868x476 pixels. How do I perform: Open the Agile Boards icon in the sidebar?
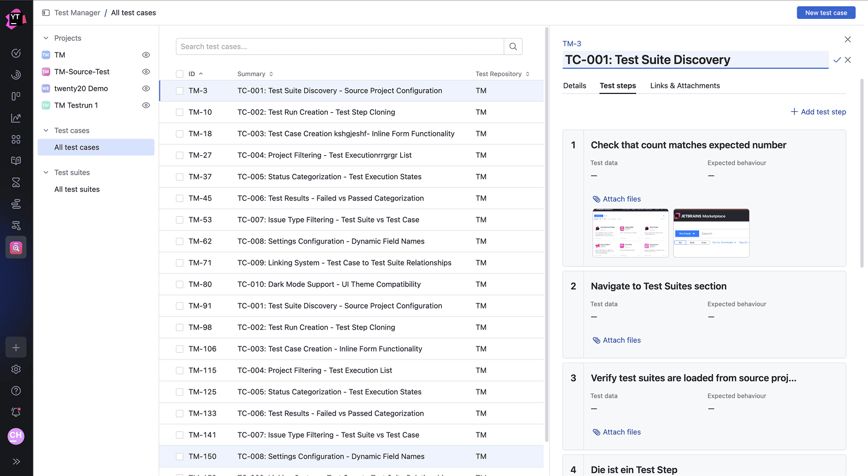tap(16, 96)
